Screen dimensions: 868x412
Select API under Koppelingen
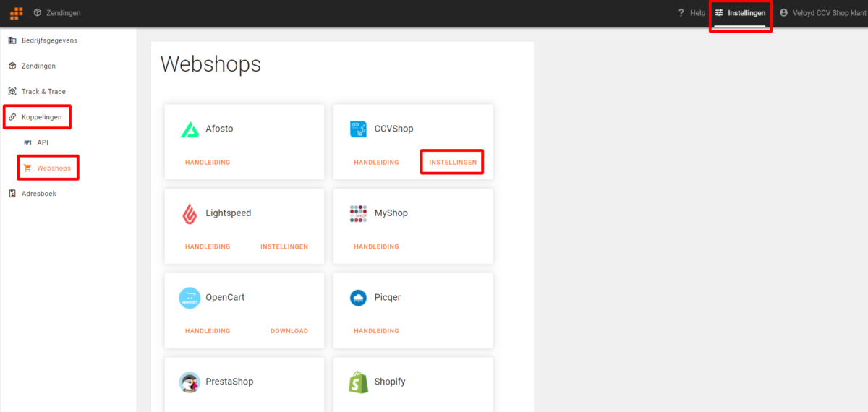(x=43, y=142)
